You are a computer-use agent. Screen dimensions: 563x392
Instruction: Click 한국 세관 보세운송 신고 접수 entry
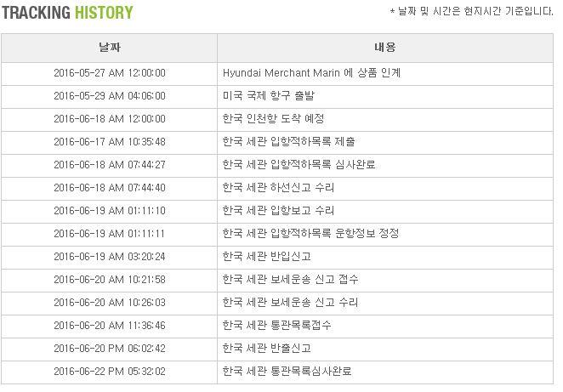click(290, 280)
